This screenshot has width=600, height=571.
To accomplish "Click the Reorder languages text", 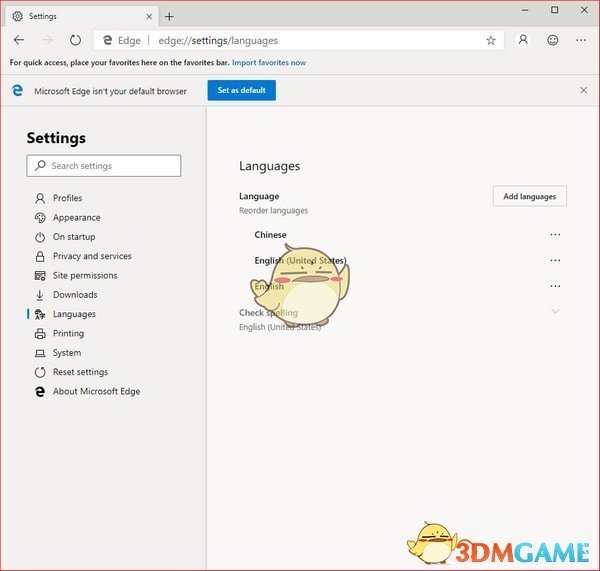I will point(273,210).
